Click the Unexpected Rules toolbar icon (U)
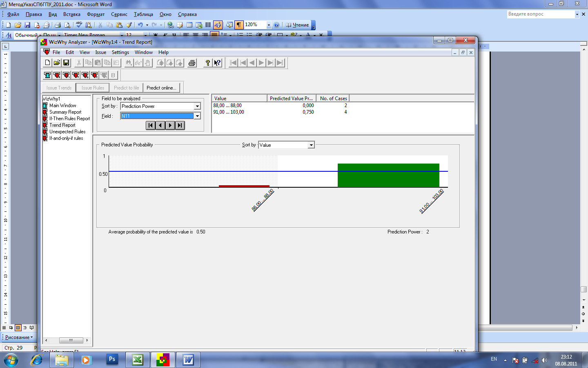 coord(85,75)
